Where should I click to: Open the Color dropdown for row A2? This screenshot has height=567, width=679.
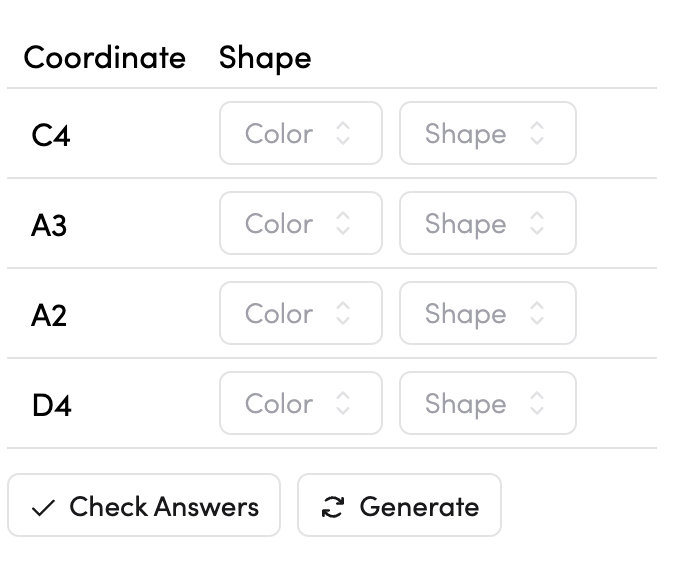pyautogui.click(x=300, y=313)
